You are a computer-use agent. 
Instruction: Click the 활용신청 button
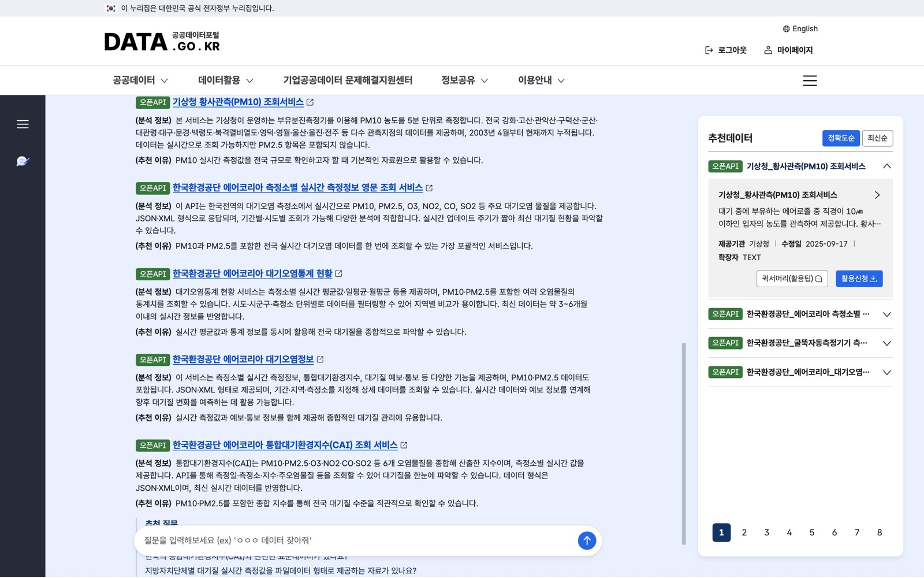tap(859, 279)
